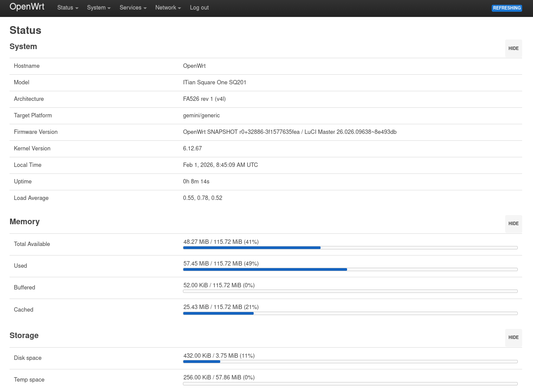Expand the Network navigation menu

[x=168, y=8]
